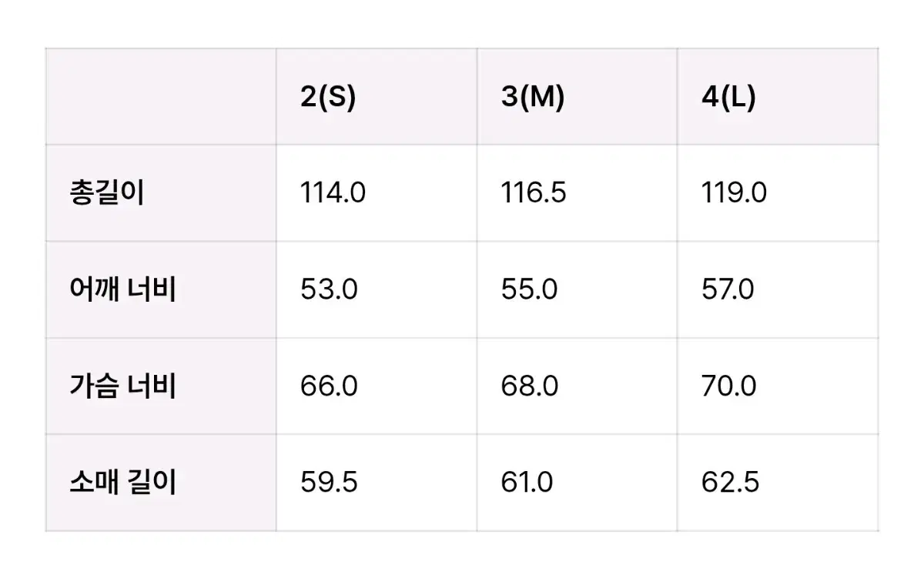Viewport: 924px width, 585px height.
Task: Click the 55.0 shoulder width value
Action: point(530,290)
